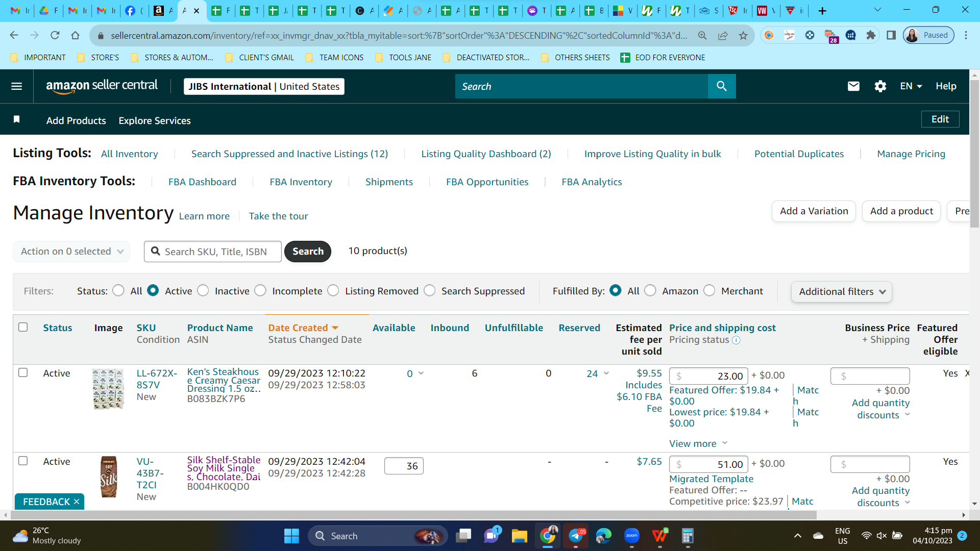Screen dimensions: 980x551
Task: Choose the All status radio button
Action: pos(118,290)
